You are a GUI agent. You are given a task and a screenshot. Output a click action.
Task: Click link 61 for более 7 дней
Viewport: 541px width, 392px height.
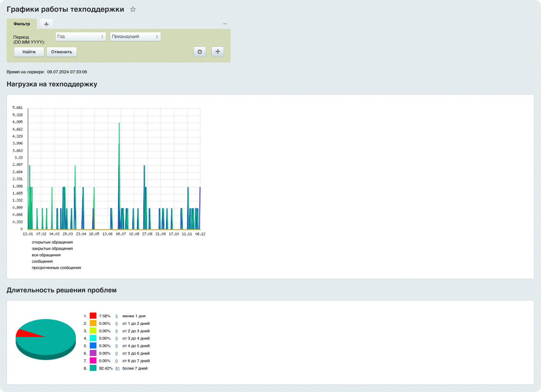click(117, 368)
